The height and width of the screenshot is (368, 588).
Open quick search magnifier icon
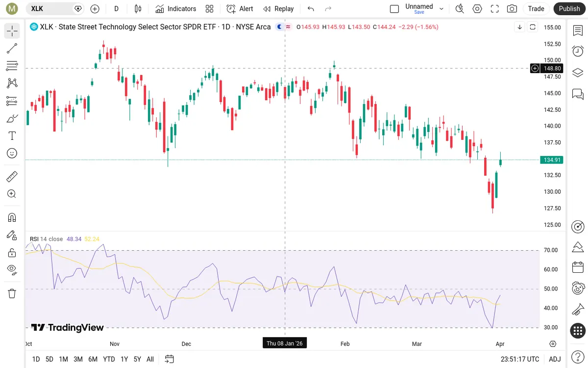460,9
